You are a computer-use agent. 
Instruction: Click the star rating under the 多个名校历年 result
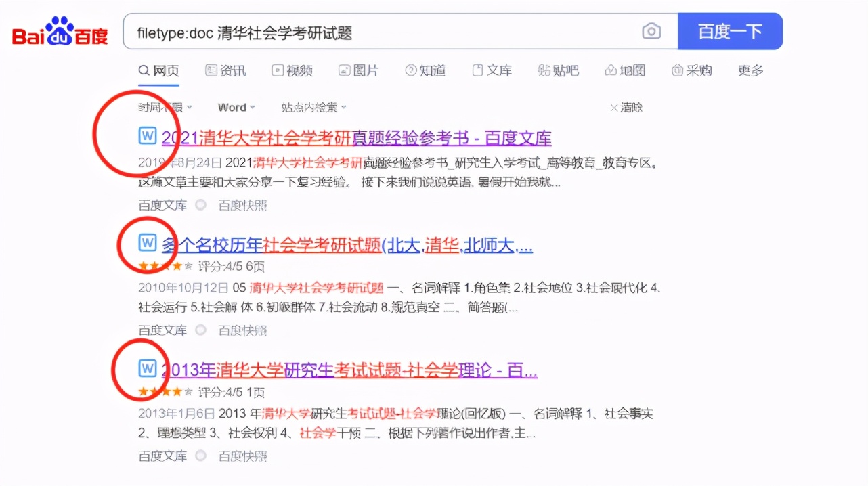click(166, 267)
